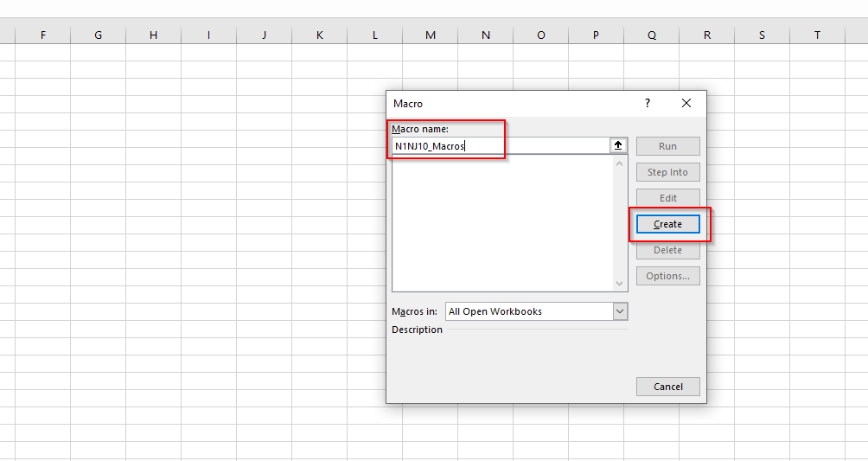Expand the 'Macros in' dropdown arrow
The height and width of the screenshot is (461, 868).
(x=620, y=311)
